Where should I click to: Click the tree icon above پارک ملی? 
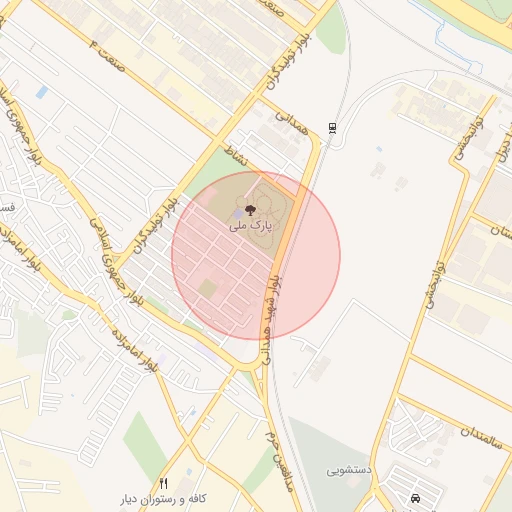pyautogui.click(x=250, y=210)
